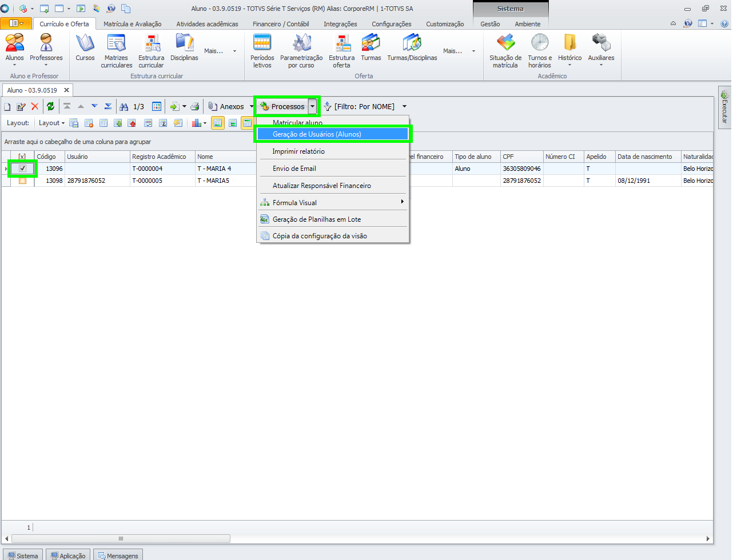
Task: Expand Mais in Oferta group
Action: 460,51
